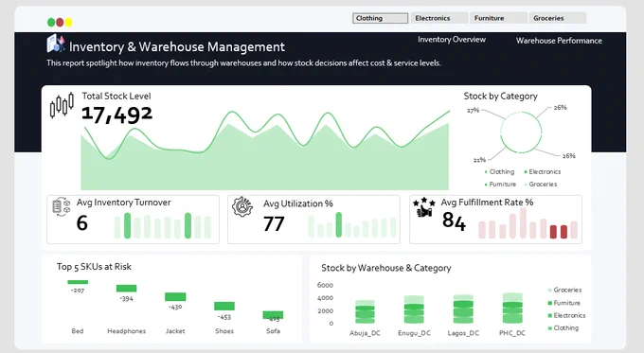Open the Warehouse Performance page
This screenshot has width=644, height=353.
pos(559,41)
